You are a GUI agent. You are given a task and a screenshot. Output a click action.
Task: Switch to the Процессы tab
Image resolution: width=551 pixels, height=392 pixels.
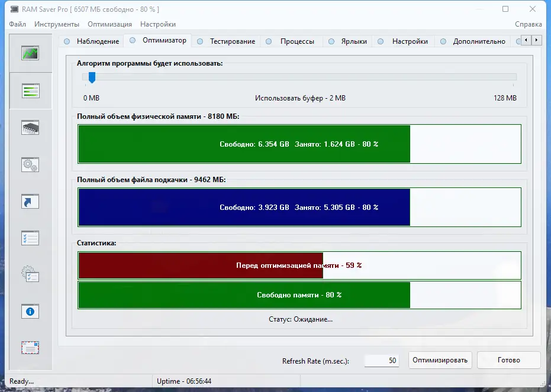tap(291, 41)
